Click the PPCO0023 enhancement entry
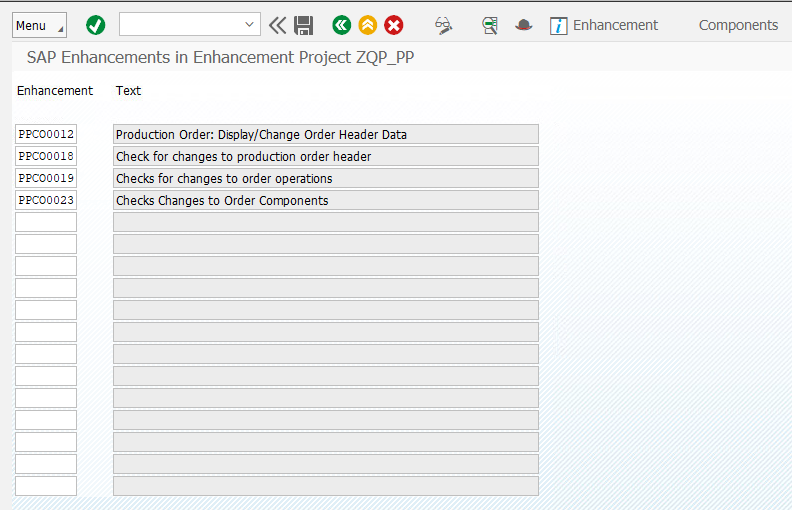Screen dimensions: 792x510 46,200
